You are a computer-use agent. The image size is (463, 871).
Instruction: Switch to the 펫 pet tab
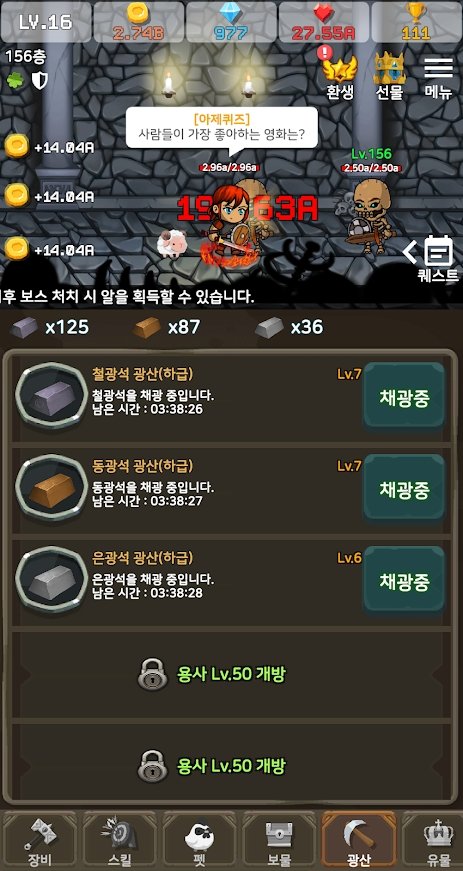tap(199, 840)
